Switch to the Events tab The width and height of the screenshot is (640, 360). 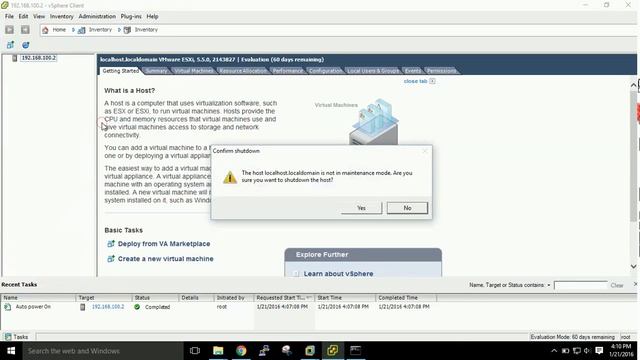point(413,71)
